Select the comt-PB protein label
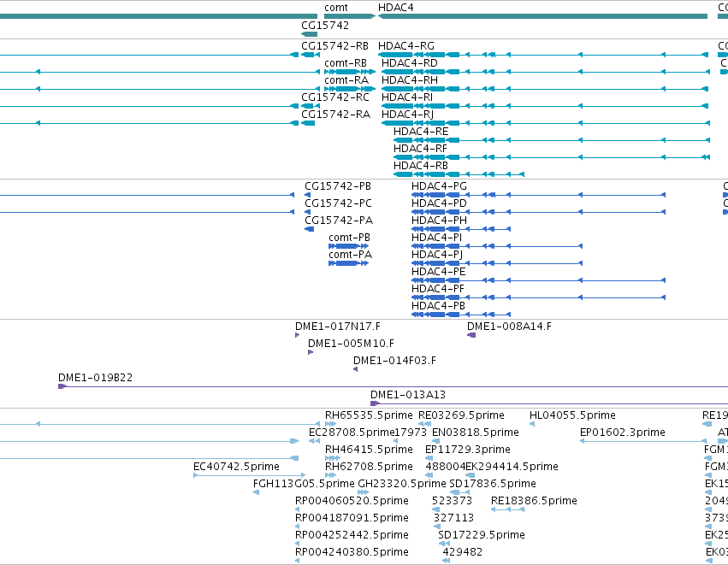 [x=350, y=238]
